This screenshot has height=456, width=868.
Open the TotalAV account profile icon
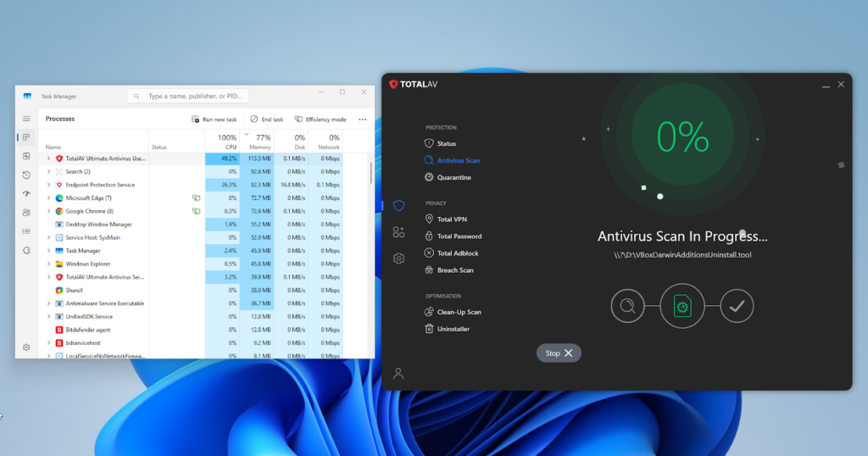coord(398,374)
